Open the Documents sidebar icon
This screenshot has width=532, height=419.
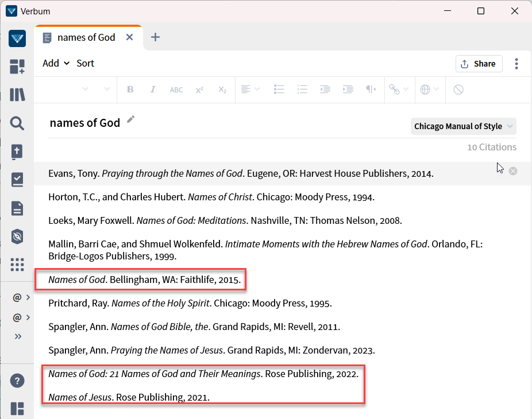pyautogui.click(x=17, y=208)
